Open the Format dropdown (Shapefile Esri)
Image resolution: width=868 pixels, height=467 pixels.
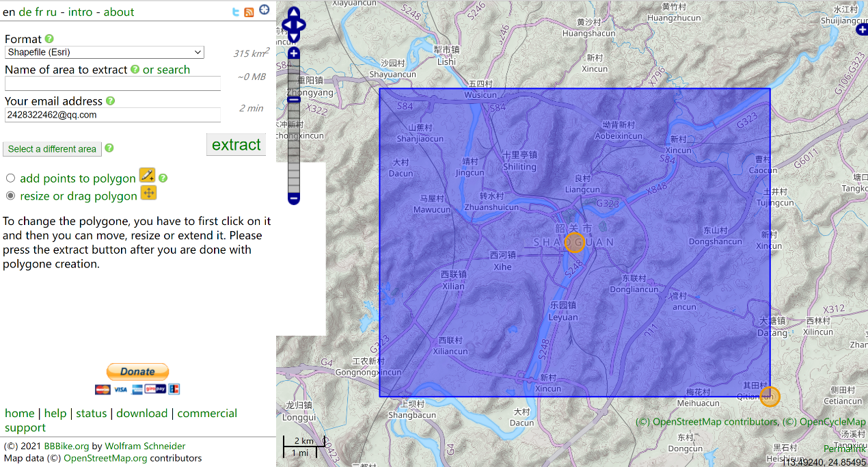click(x=105, y=52)
